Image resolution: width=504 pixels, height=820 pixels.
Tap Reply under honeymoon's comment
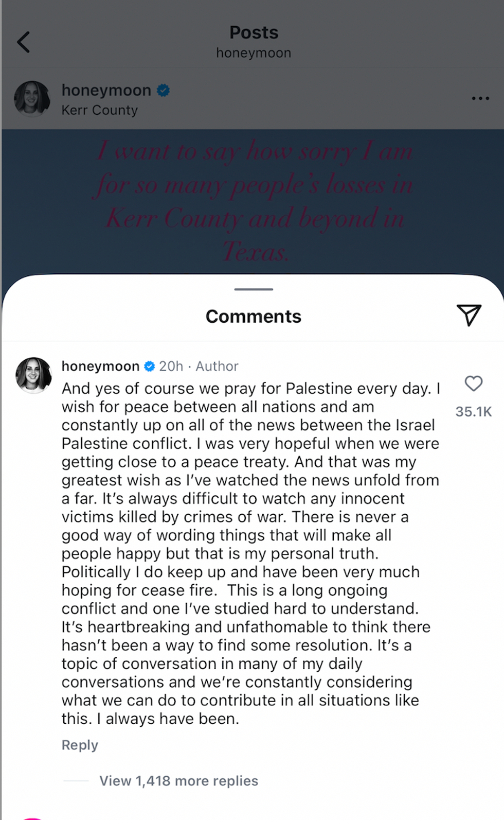coord(80,745)
